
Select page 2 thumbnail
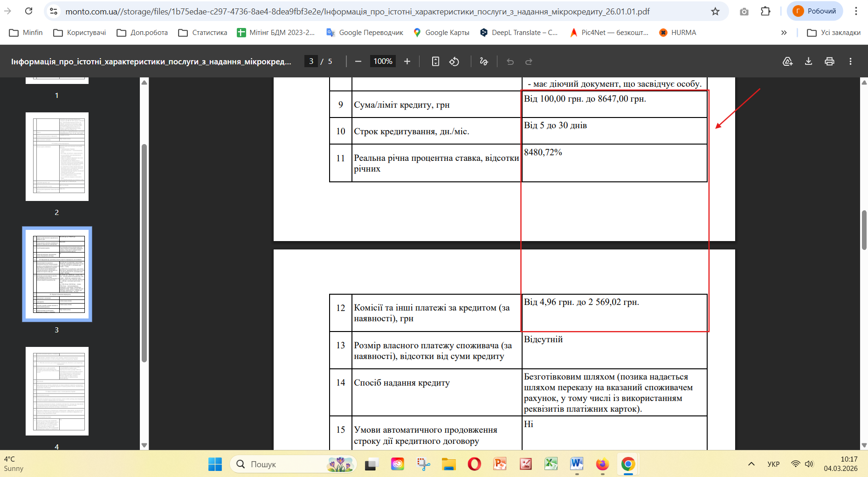tap(57, 157)
